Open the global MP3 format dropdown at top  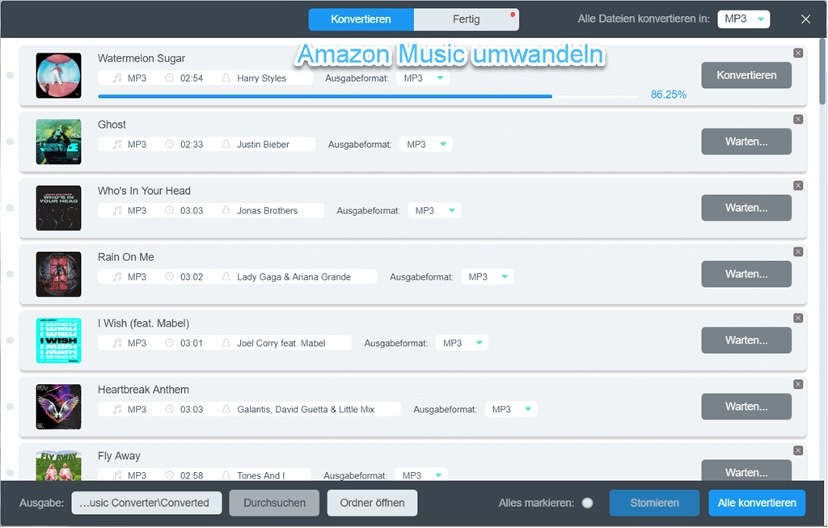[x=744, y=19]
